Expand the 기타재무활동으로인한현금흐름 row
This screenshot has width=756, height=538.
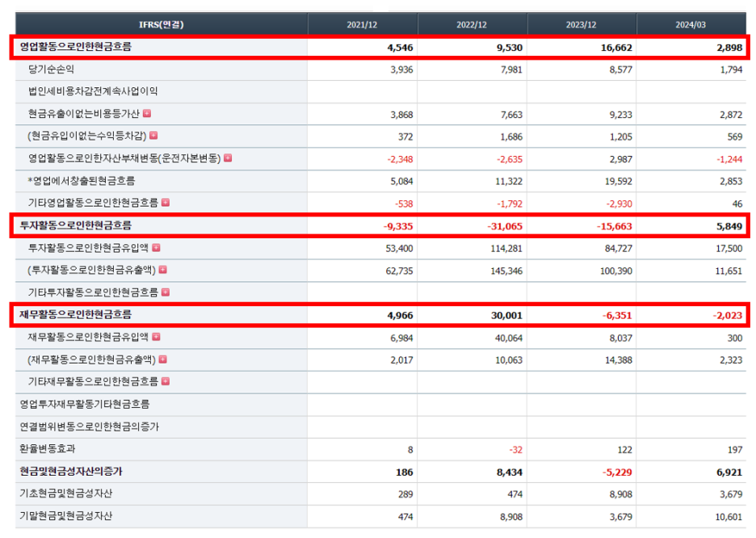(x=166, y=381)
